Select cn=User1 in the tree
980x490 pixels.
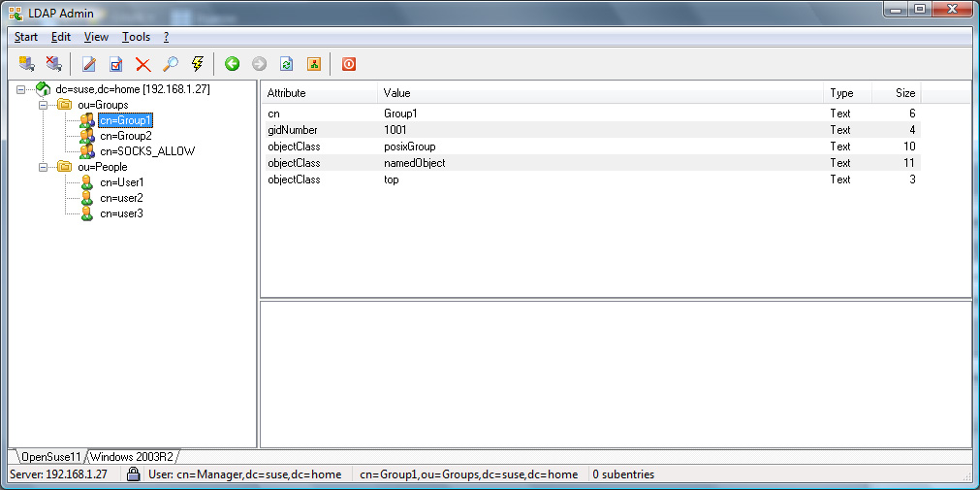122,182
